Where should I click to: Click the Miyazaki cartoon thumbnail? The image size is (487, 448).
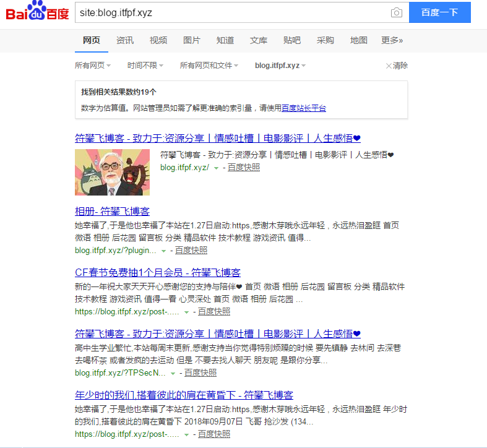pos(112,172)
